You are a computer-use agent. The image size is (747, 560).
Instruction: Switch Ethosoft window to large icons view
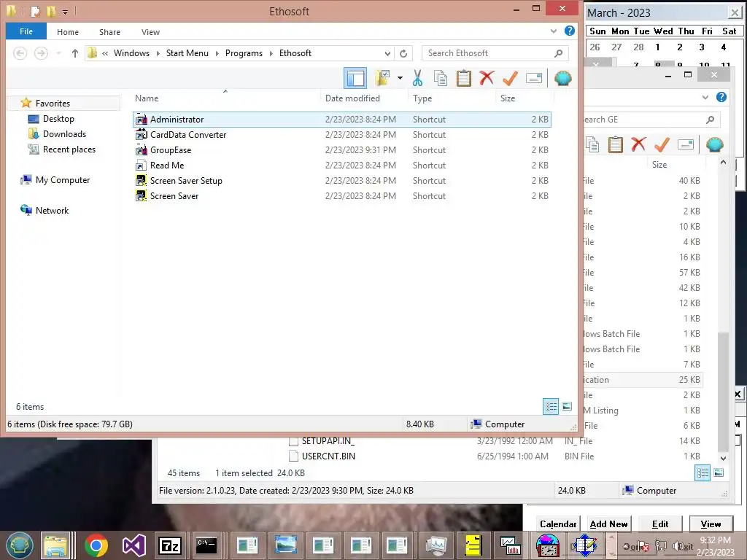click(567, 407)
